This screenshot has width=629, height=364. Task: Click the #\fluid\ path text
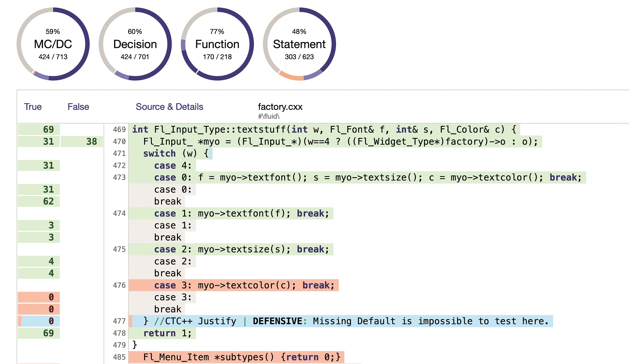pos(270,116)
